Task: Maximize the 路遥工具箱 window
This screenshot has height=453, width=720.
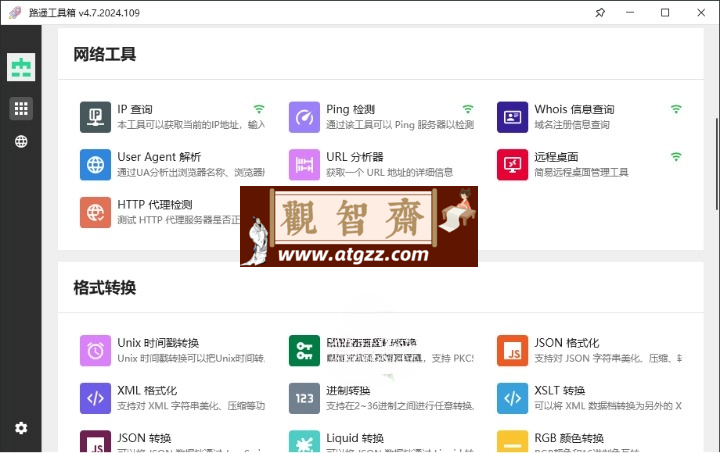Action: coord(665,13)
